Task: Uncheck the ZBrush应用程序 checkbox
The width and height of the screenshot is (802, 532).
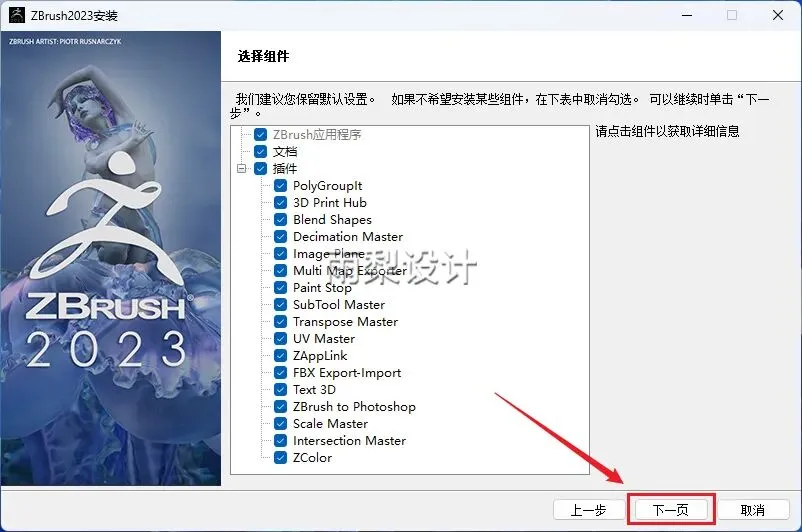Action: 260,135
